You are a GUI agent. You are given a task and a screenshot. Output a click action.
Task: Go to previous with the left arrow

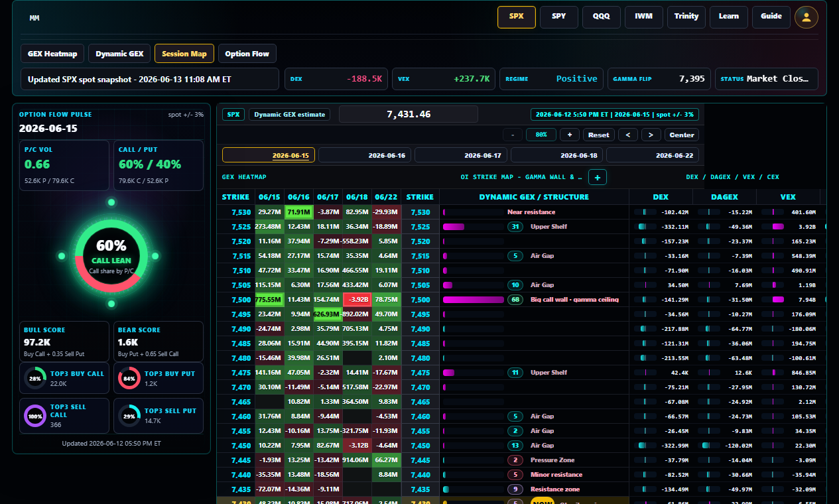628,135
